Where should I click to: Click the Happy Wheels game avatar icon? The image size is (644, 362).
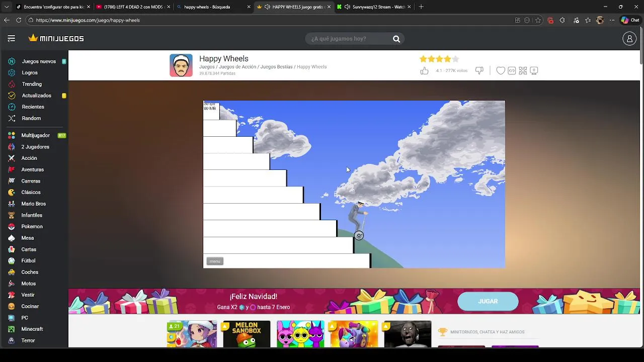[x=181, y=65]
